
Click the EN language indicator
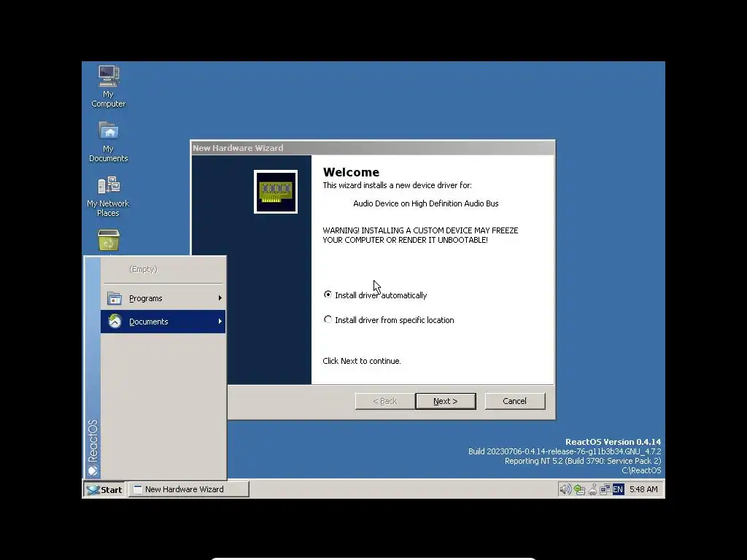tap(618, 489)
